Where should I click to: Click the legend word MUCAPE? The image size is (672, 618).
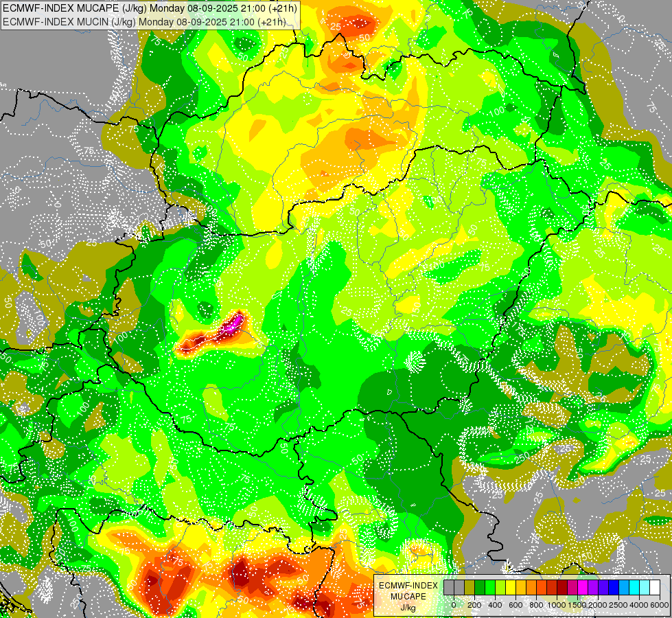408,597
